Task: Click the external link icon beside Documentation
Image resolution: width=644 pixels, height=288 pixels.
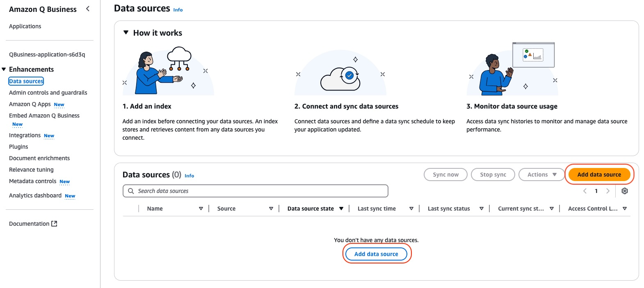Action: (x=54, y=224)
